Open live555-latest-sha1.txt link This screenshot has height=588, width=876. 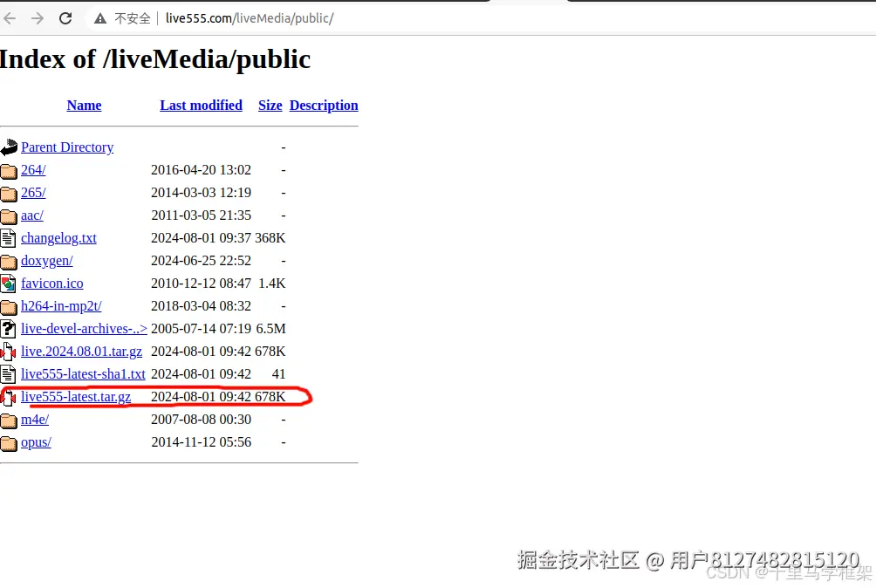click(83, 374)
